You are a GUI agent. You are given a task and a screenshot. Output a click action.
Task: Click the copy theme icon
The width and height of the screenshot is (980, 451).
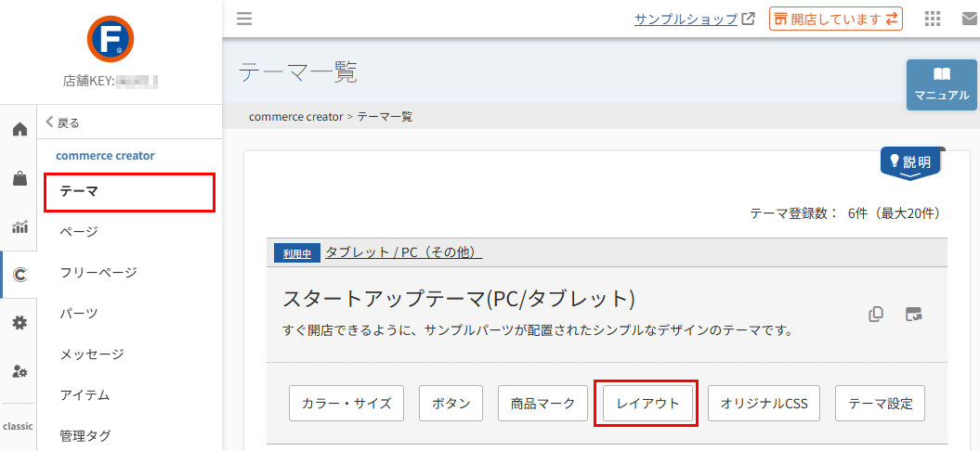coord(875,314)
